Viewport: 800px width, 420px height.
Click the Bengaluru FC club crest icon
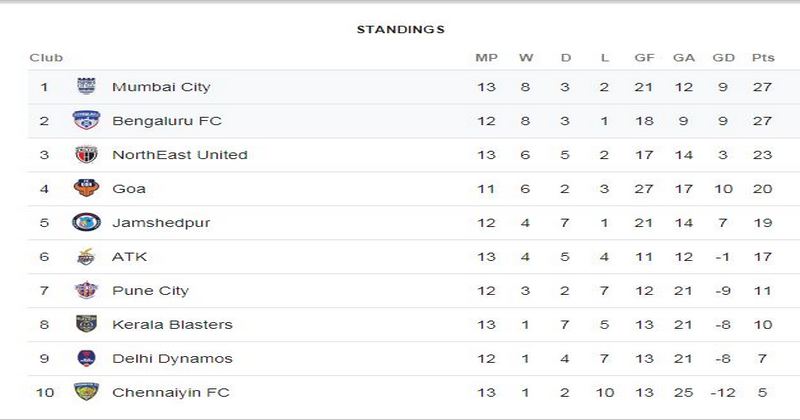86,120
